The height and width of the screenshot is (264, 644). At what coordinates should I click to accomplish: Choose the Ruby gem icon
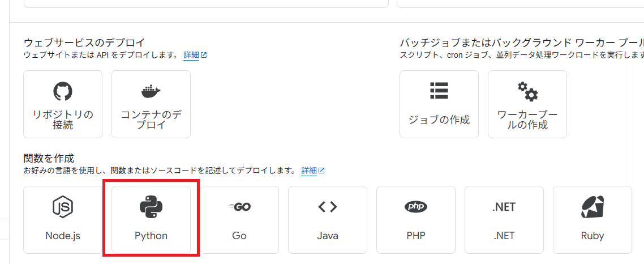click(x=593, y=207)
